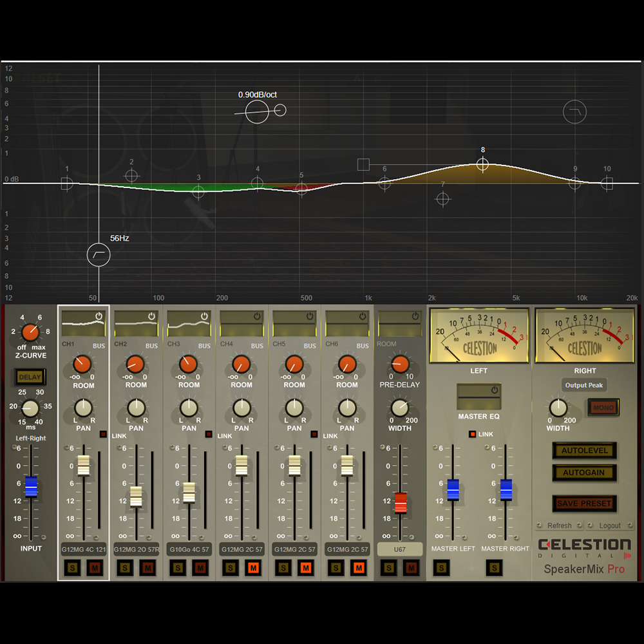Open the Output Peak meter mode selector
The height and width of the screenshot is (644, 644).
[584, 385]
